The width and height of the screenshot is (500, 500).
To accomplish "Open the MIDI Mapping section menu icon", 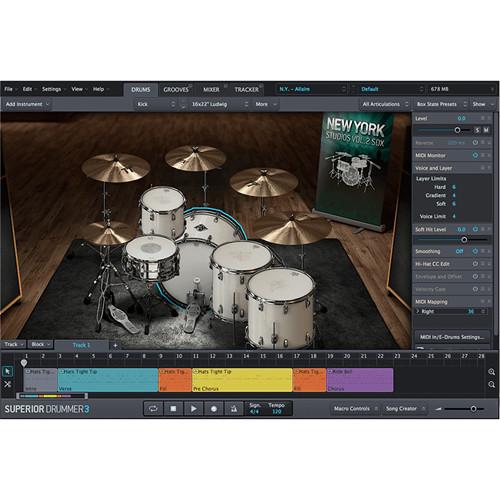I will 482,301.
